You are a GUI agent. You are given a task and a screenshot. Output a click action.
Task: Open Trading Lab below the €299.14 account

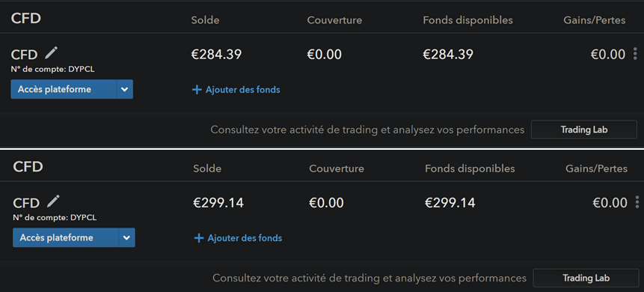(586, 278)
